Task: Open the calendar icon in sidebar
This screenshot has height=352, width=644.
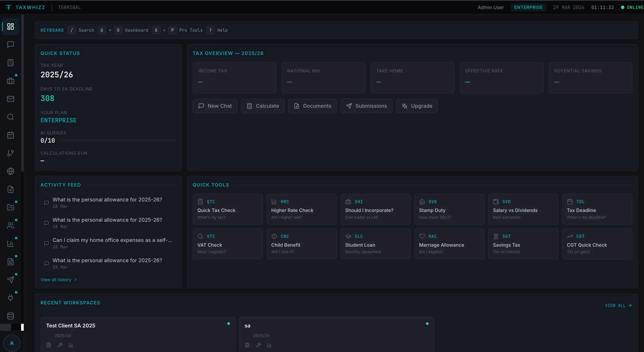Action: pyautogui.click(x=11, y=135)
